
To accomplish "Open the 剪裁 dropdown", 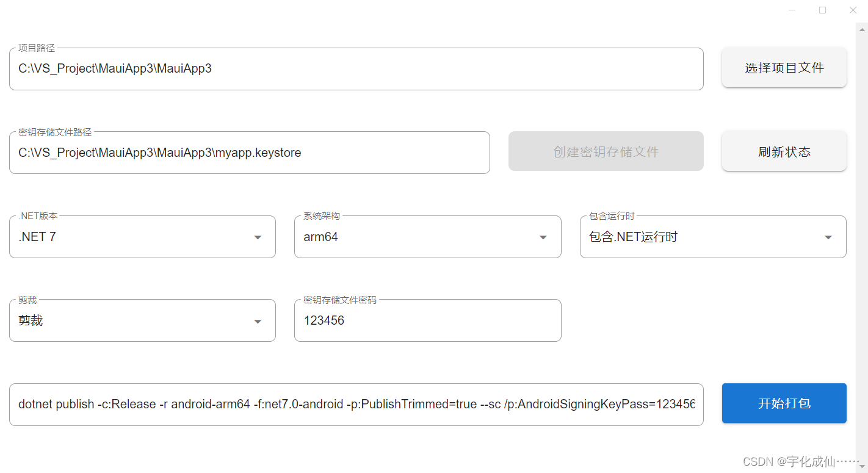I will [x=142, y=320].
